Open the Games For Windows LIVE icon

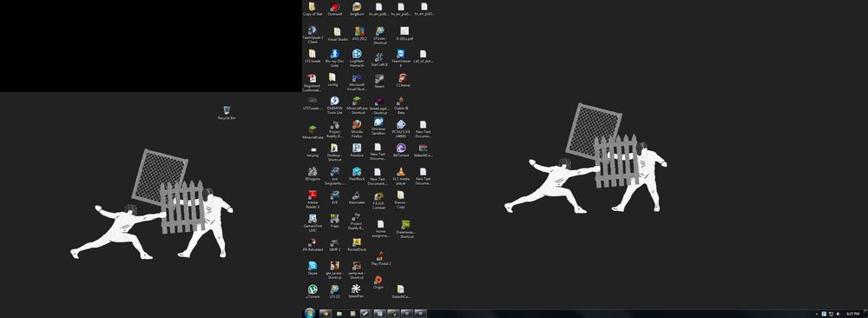pos(312,222)
